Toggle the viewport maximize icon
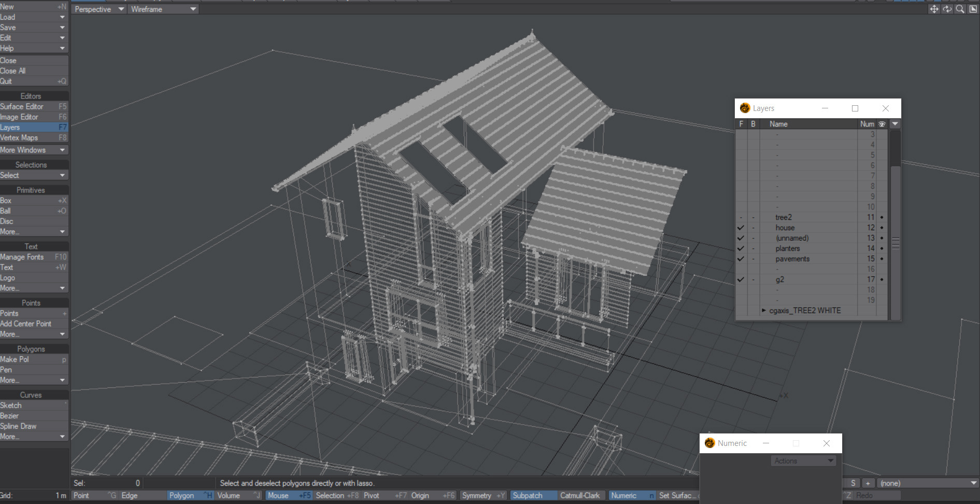 [973, 9]
